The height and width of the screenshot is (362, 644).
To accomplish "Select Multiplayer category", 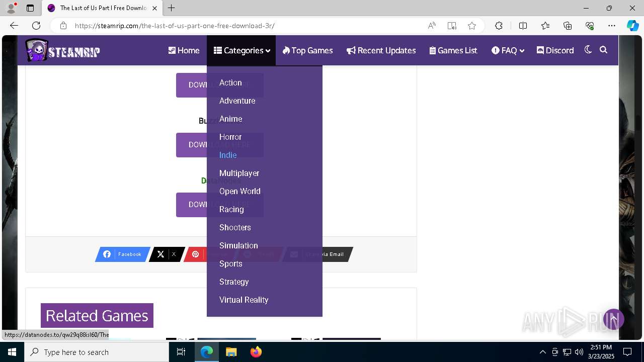I will (239, 173).
